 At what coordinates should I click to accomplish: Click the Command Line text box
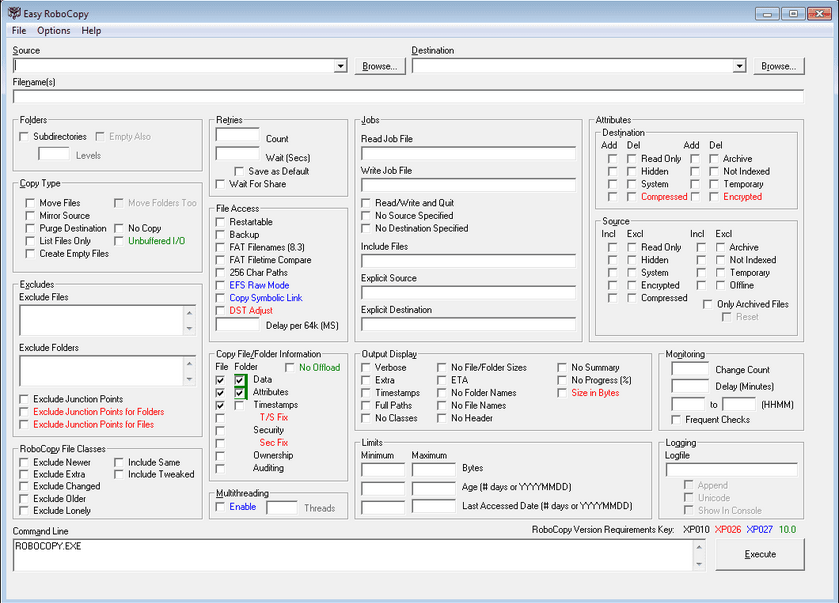pyautogui.click(x=353, y=555)
